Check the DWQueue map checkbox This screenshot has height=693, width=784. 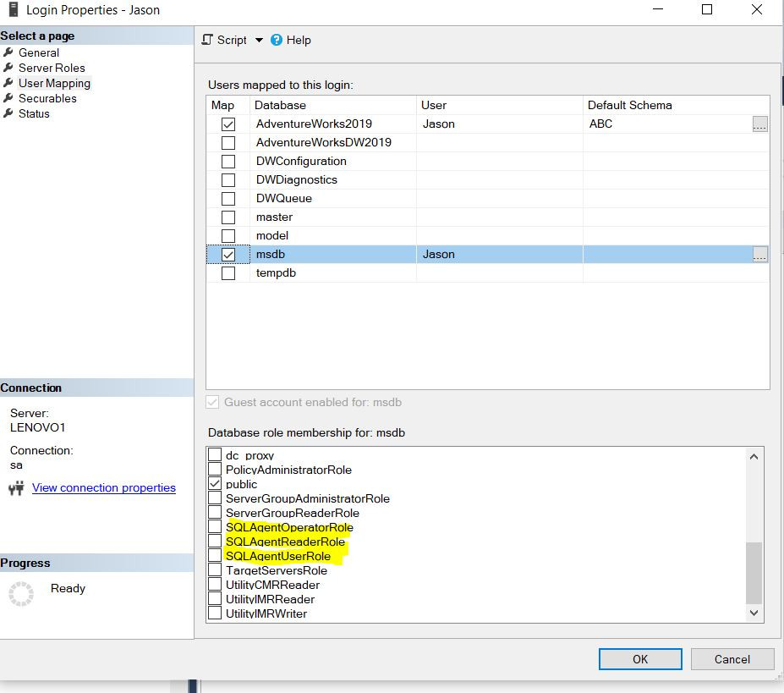pos(228,199)
